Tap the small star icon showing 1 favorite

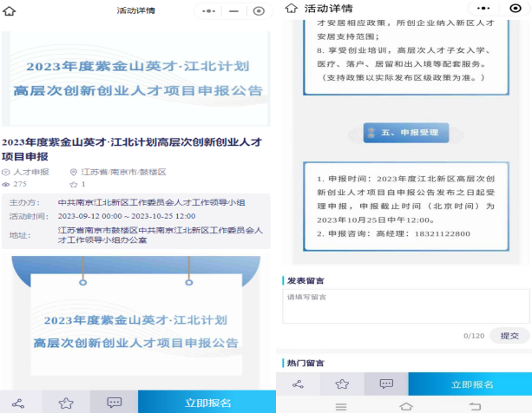pos(73,185)
